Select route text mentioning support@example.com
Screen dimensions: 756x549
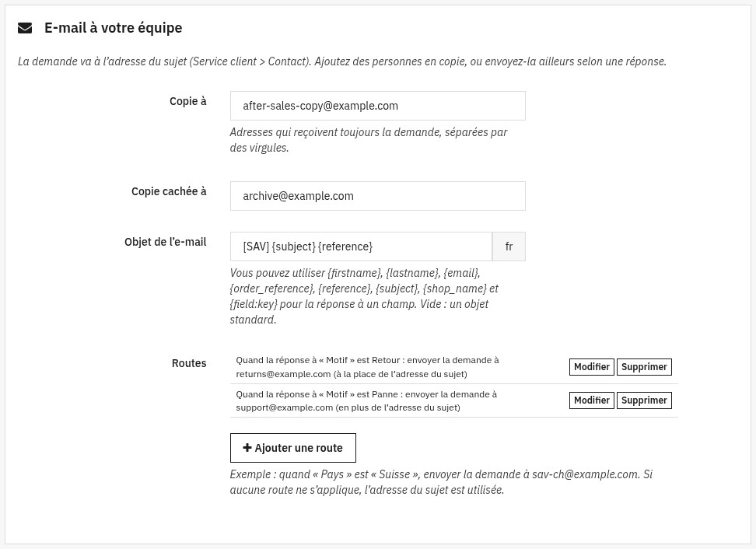click(x=366, y=400)
